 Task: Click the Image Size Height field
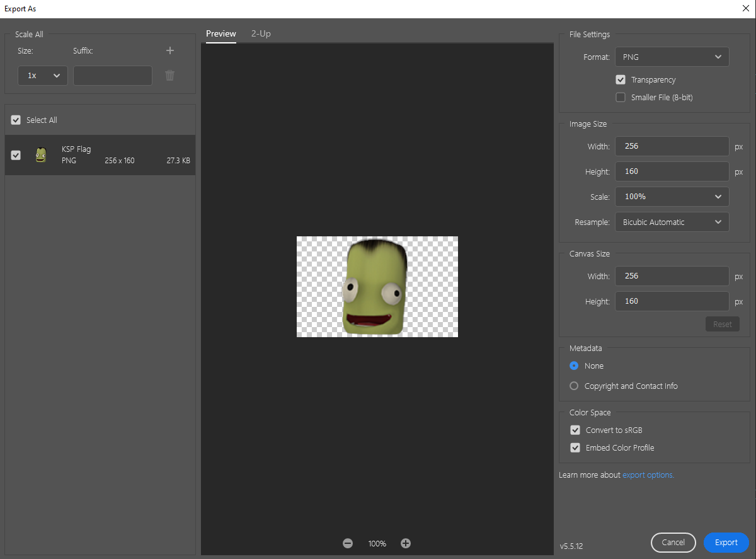point(672,171)
